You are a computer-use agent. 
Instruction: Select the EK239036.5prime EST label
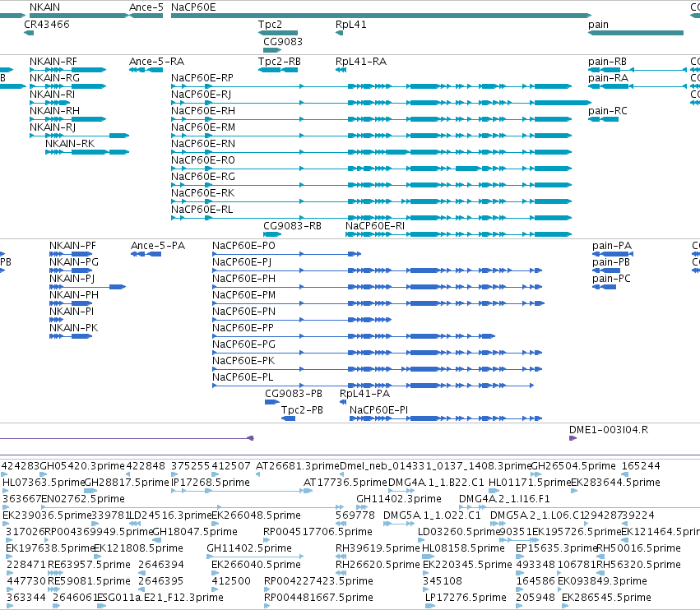47,515
